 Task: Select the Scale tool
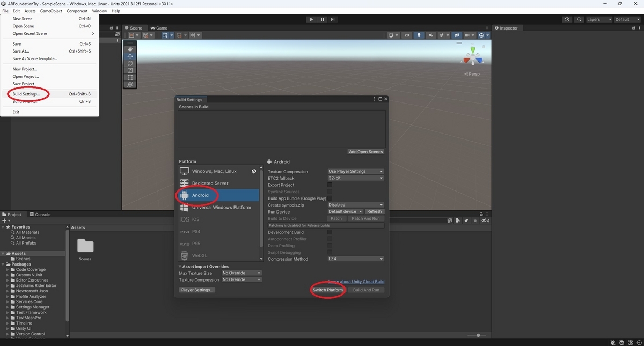click(x=130, y=70)
